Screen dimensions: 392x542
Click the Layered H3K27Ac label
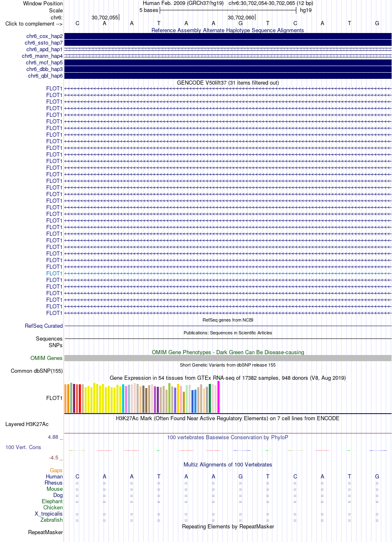tap(27, 424)
